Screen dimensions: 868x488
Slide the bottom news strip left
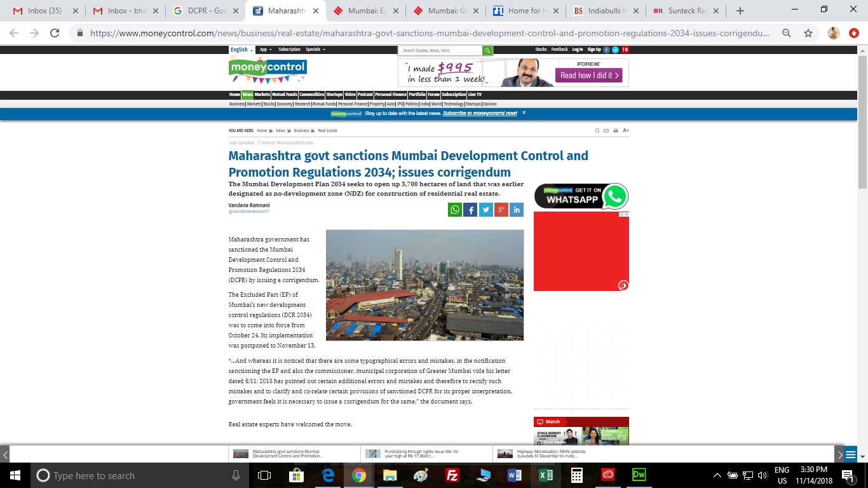(4, 454)
